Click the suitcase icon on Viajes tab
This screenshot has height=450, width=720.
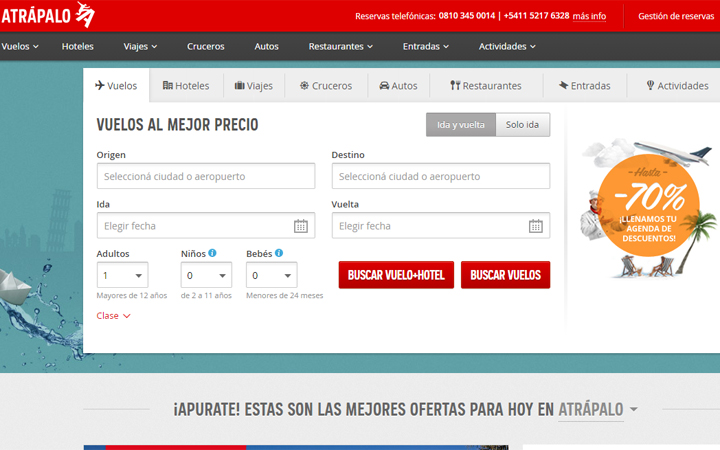point(240,85)
